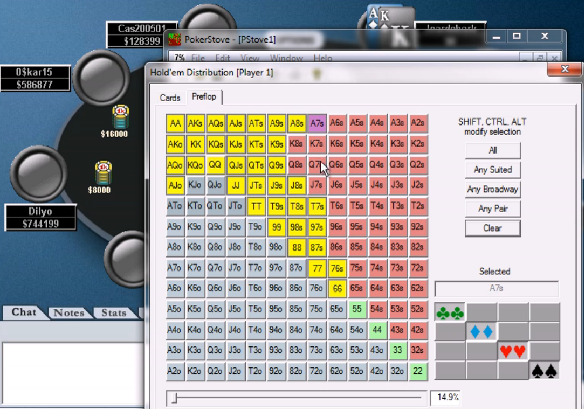Image resolution: width=584 pixels, height=409 pixels.
Task: Click the $8000 chip stack on the table
Action: click(x=103, y=173)
